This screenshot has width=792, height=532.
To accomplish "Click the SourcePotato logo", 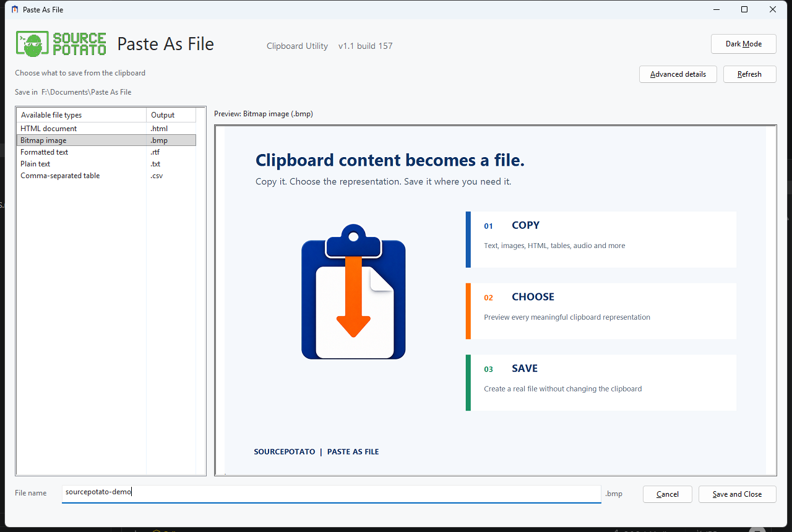I will [x=61, y=44].
